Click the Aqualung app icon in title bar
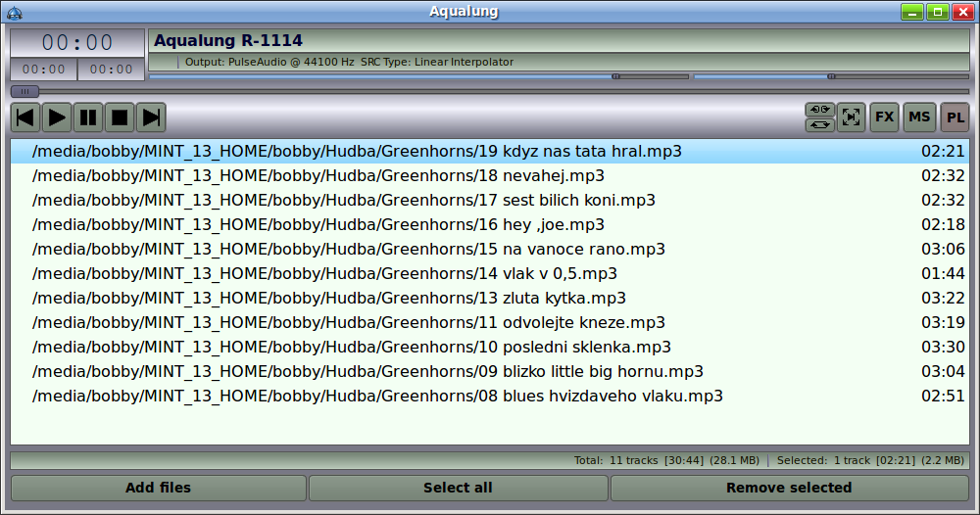 coord(15,12)
